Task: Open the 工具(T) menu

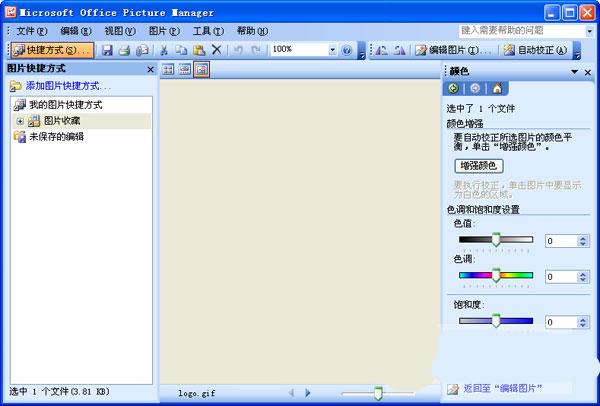Action: point(209,31)
